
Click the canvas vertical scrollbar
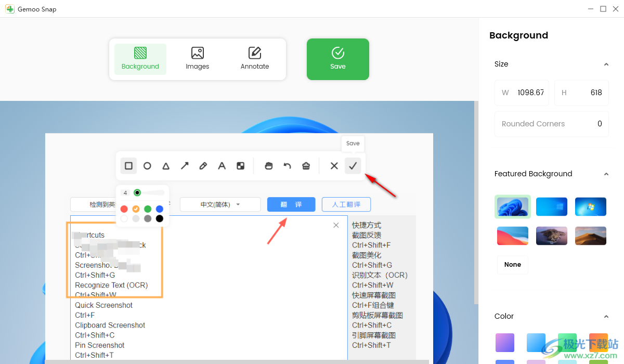pyautogui.click(x=476, y=203)
